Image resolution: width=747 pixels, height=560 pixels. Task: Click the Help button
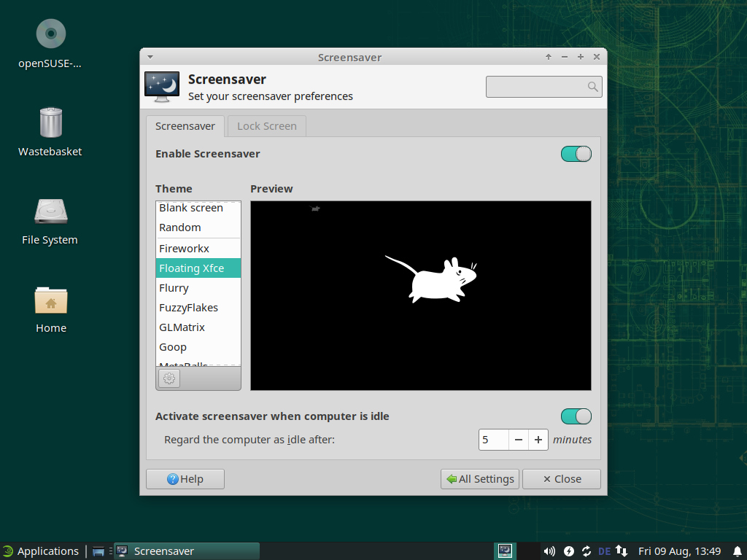(185, 479)
